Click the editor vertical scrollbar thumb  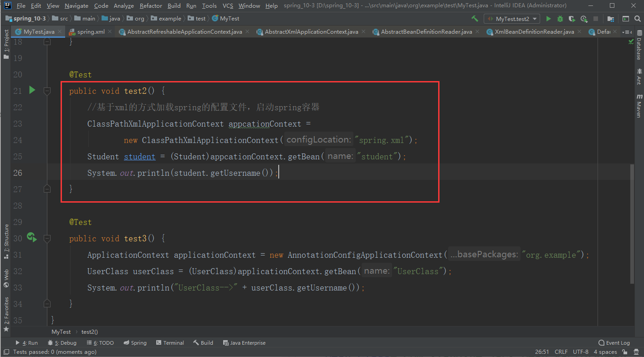pyautogui.click(x=631, y=224)
